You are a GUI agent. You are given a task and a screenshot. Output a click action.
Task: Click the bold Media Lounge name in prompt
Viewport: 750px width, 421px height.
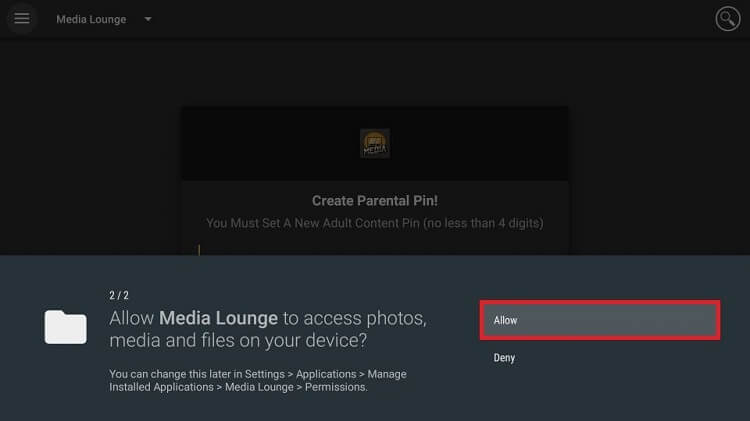pos(218,318)
